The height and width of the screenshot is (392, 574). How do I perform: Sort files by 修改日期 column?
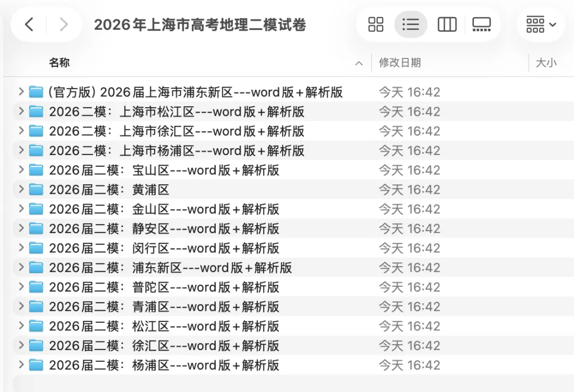[x=400, y=63]
